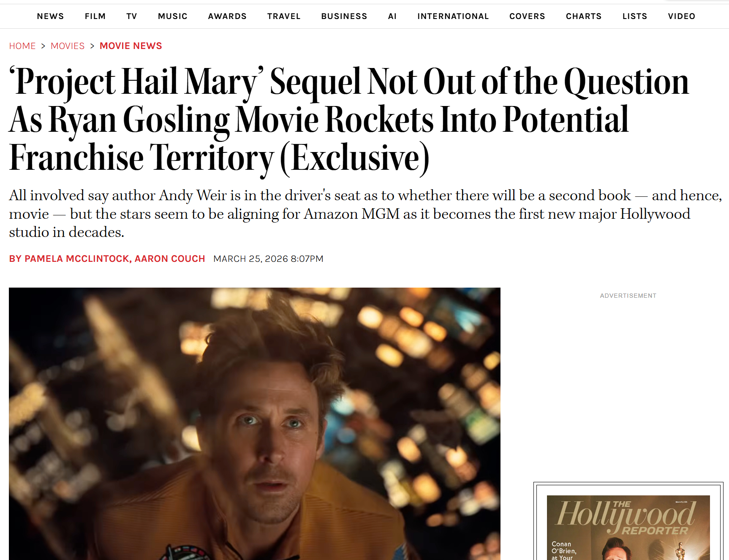Navigate to TRAVEL

click(x=284, y=16)
